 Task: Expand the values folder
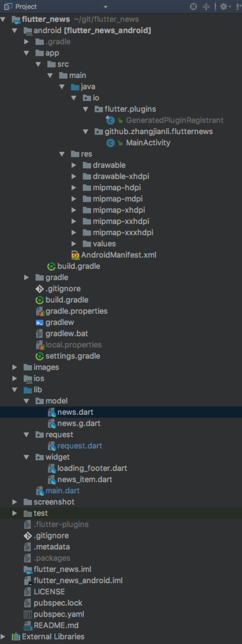74,244
